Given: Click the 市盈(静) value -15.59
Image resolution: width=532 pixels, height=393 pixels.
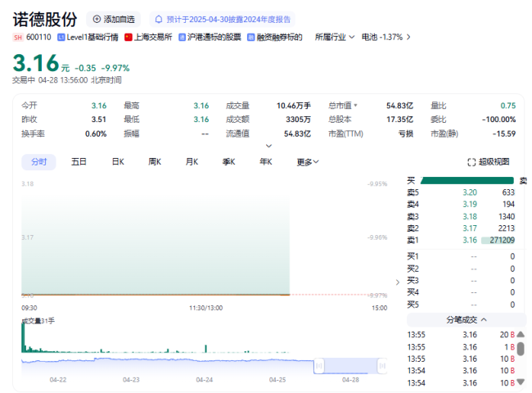Looking at the screenshot, I should click(504, 134).
